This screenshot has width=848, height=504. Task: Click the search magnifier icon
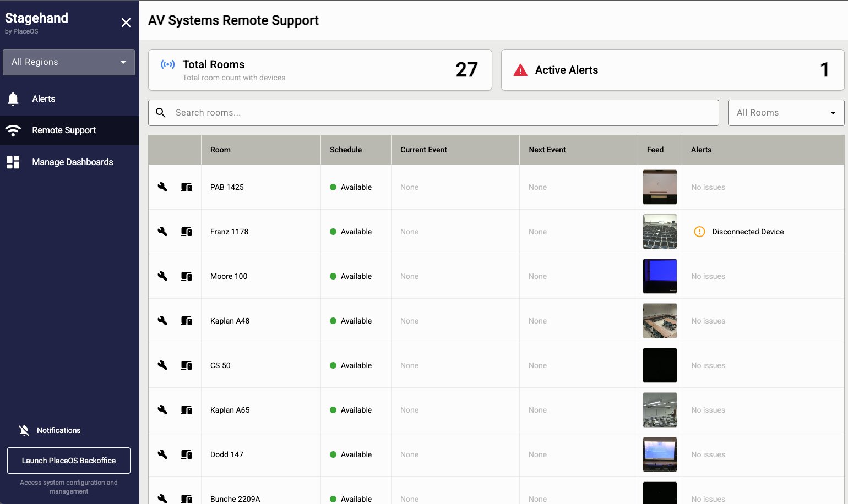click(161, 113)
